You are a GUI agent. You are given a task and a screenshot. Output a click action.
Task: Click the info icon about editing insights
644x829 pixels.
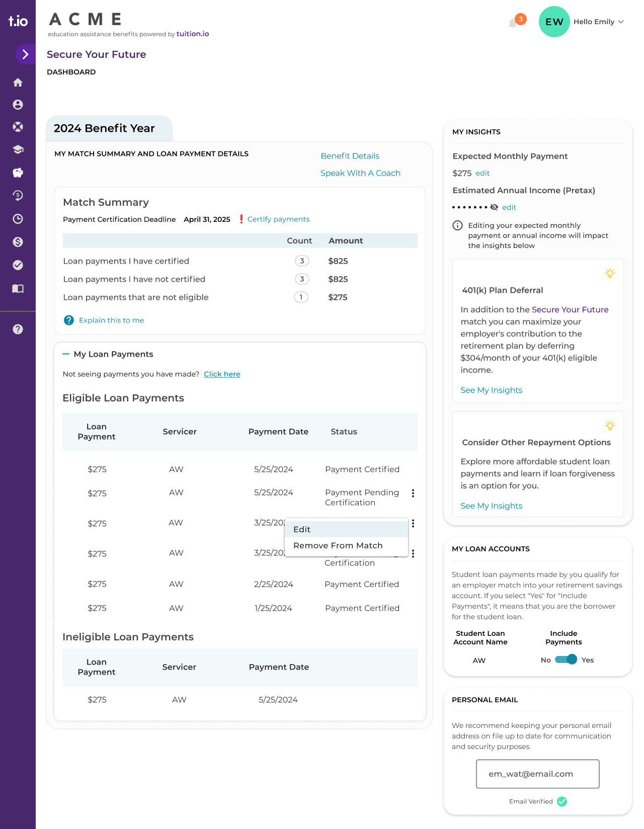coord(457,225)
